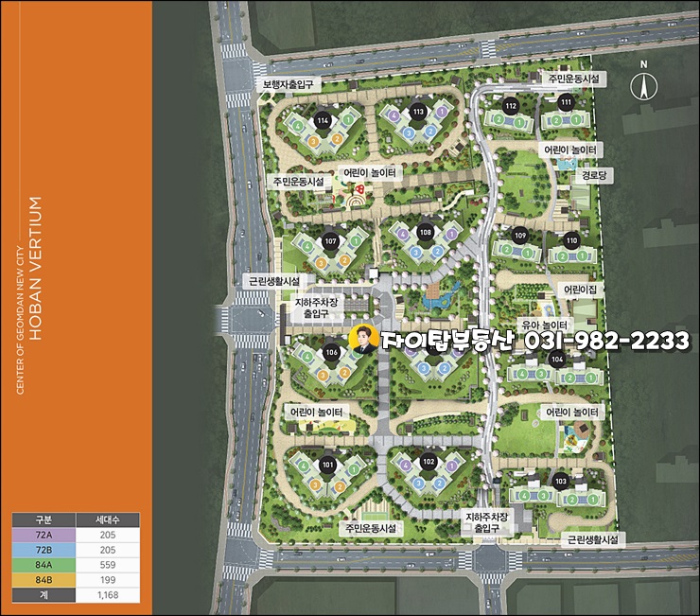Click the 경로당 label
Screen dimensions: 700x616
tap(594, 176)
